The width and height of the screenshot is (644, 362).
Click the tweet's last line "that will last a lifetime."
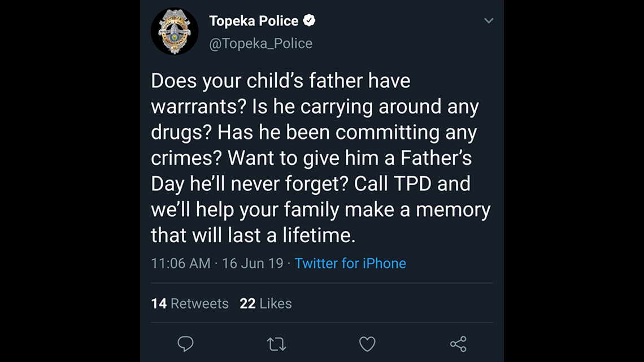[x=253, y=235]
